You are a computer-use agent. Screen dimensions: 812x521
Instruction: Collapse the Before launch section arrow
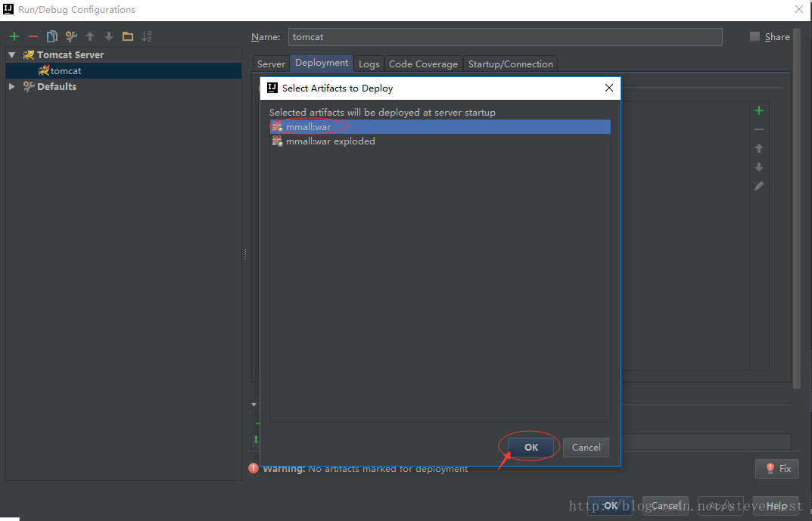point(254,405)
